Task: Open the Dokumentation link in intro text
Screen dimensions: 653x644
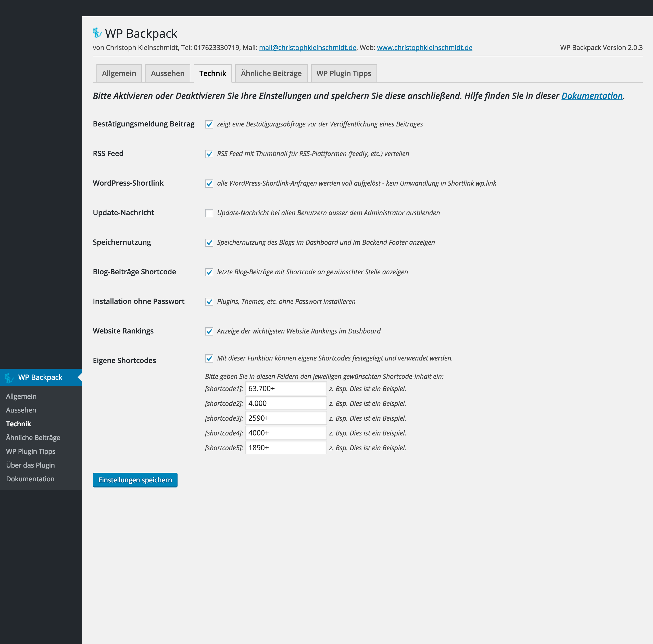Action: point(592,96)
